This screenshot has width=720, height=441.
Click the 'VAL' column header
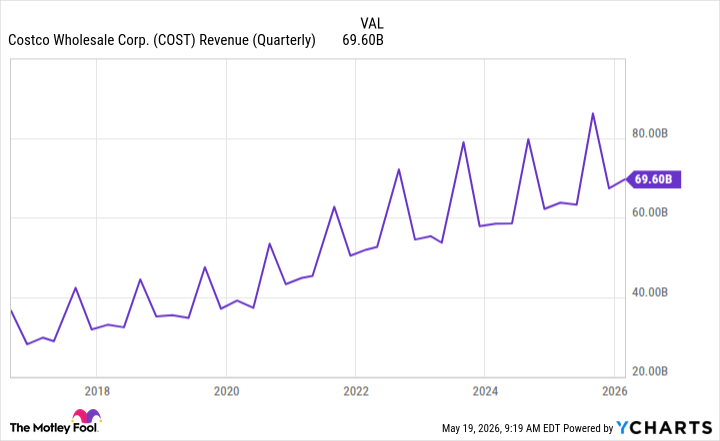(x=372, y=23)
